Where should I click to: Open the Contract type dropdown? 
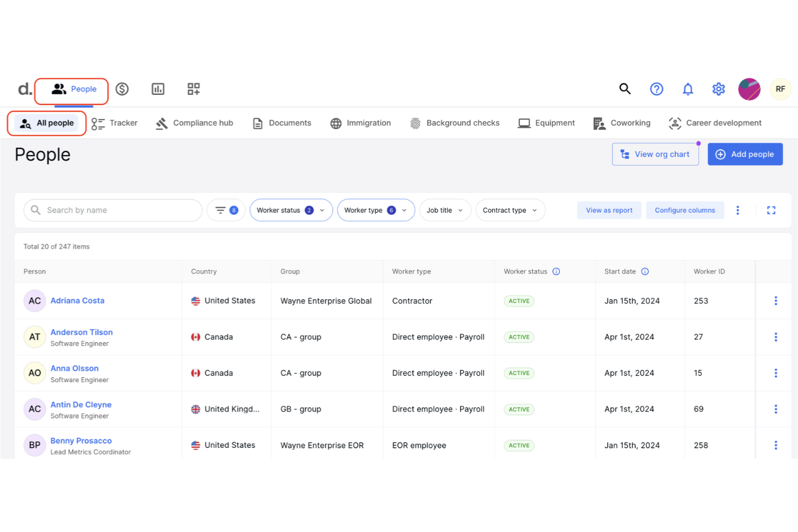pyautogui.click(x=510, y=210)
